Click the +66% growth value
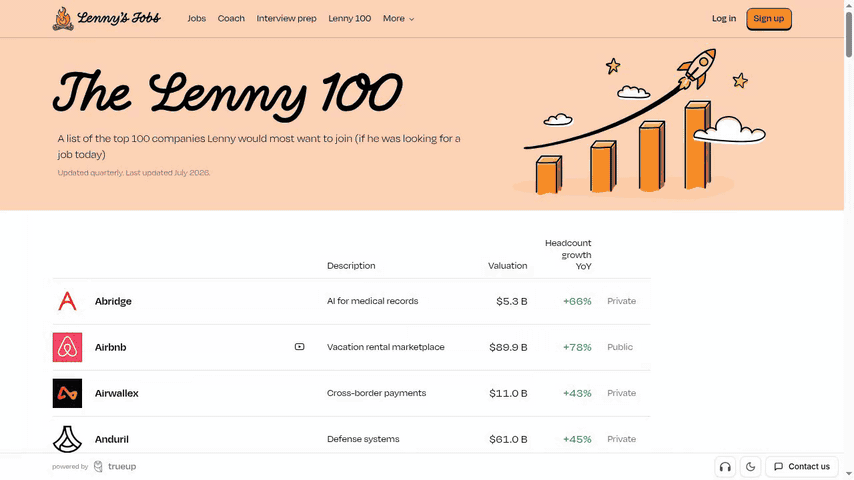The image size is (854, 480). pyautogui.click(x=577, y=301)
